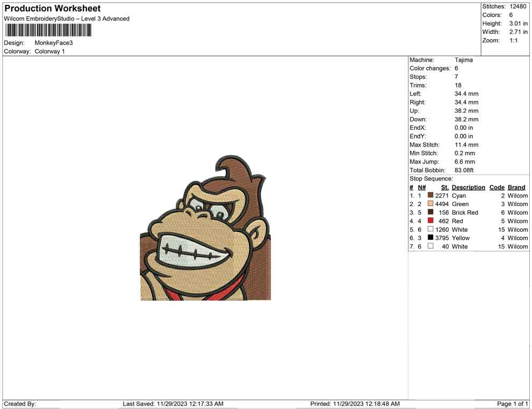Click the stitch count 2271 in Cyan row
Screen dimensions: 532x409
(x=442, y=195)
